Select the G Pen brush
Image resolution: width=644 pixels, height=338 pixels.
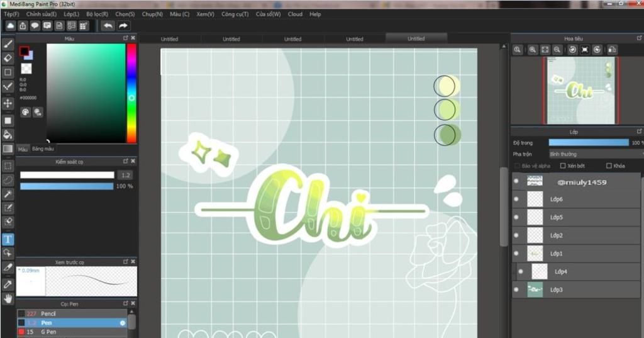(72, 332)
